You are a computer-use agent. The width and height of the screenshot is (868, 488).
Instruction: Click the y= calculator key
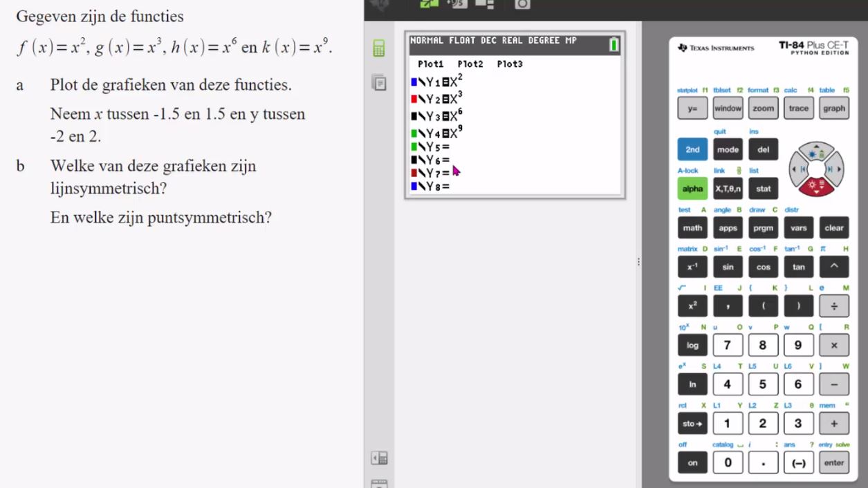(x=692, y=109)
